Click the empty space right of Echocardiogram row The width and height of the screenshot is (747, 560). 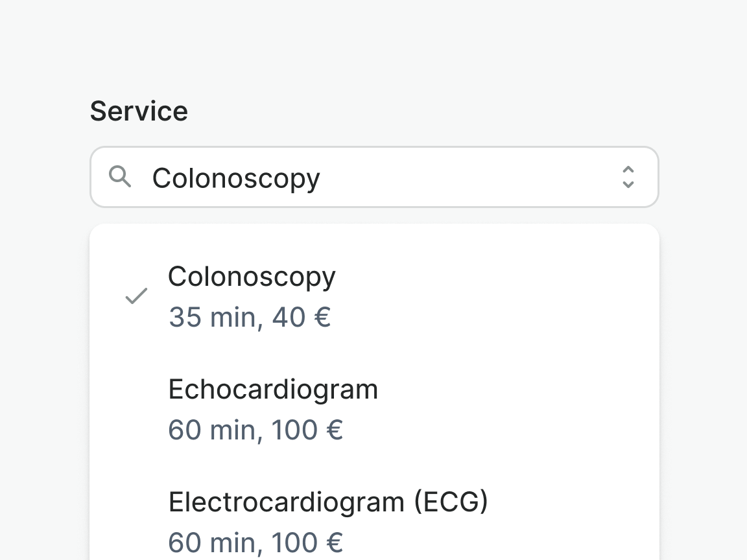click(x=519, y=408)
